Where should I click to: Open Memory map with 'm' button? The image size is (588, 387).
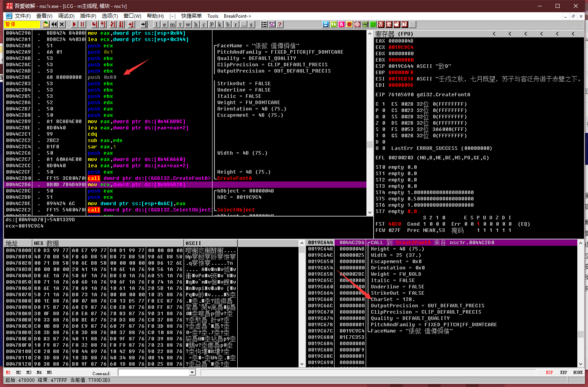[172, 24]
